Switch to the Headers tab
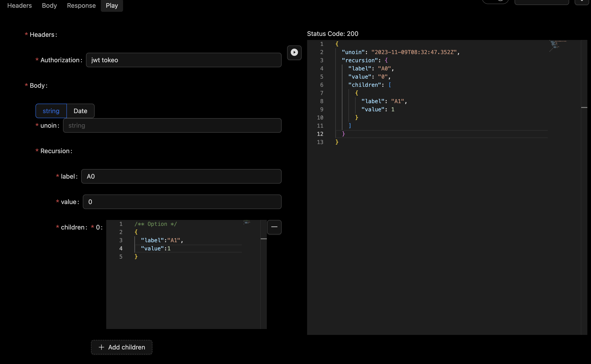This screenshot has height=364, width=591. (x=20, y=5)
